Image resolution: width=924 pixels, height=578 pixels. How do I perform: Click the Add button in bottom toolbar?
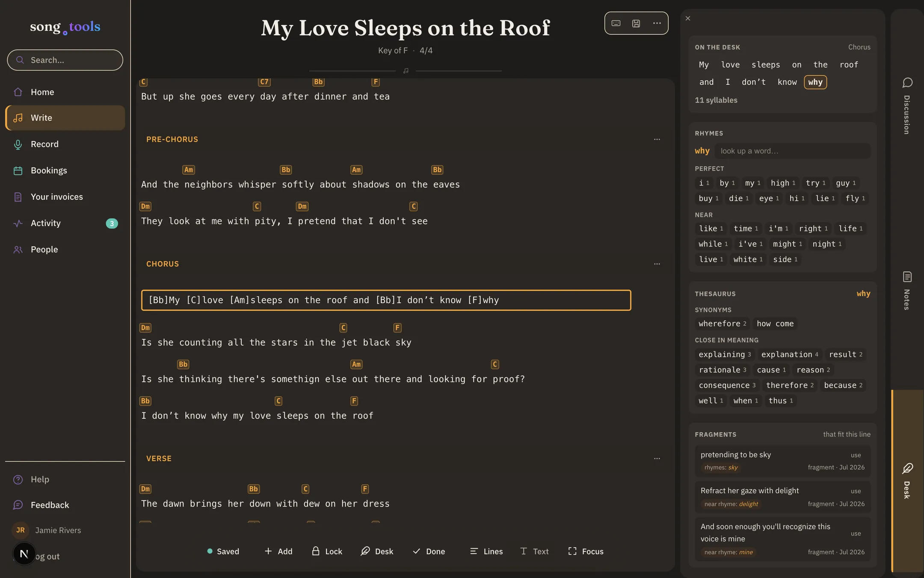278,551
